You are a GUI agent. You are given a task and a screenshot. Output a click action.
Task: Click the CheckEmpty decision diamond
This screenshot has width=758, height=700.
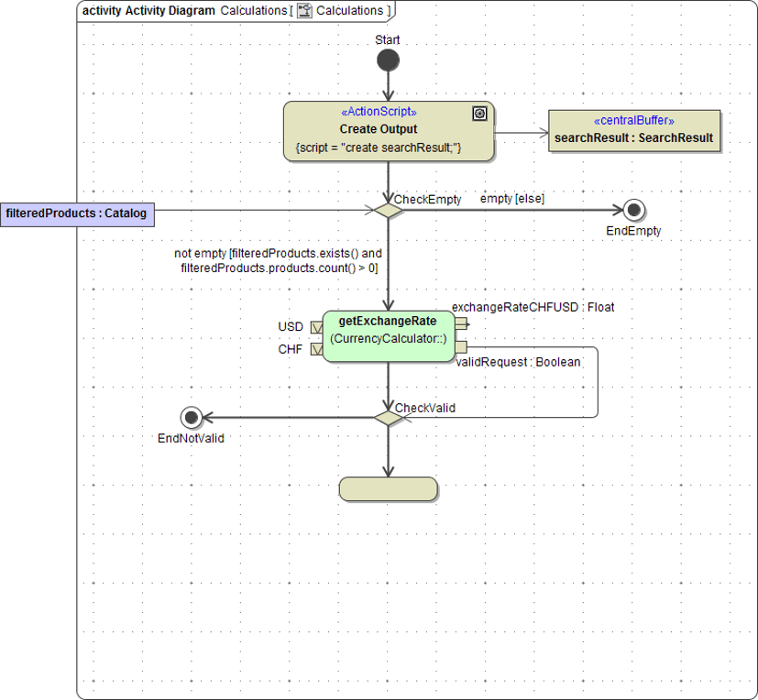[x=388, y=211]
